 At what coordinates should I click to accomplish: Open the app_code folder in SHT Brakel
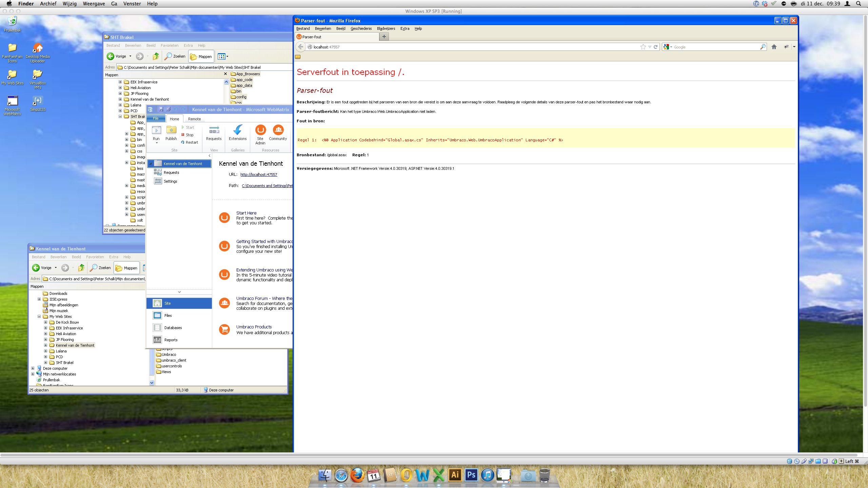242,80
